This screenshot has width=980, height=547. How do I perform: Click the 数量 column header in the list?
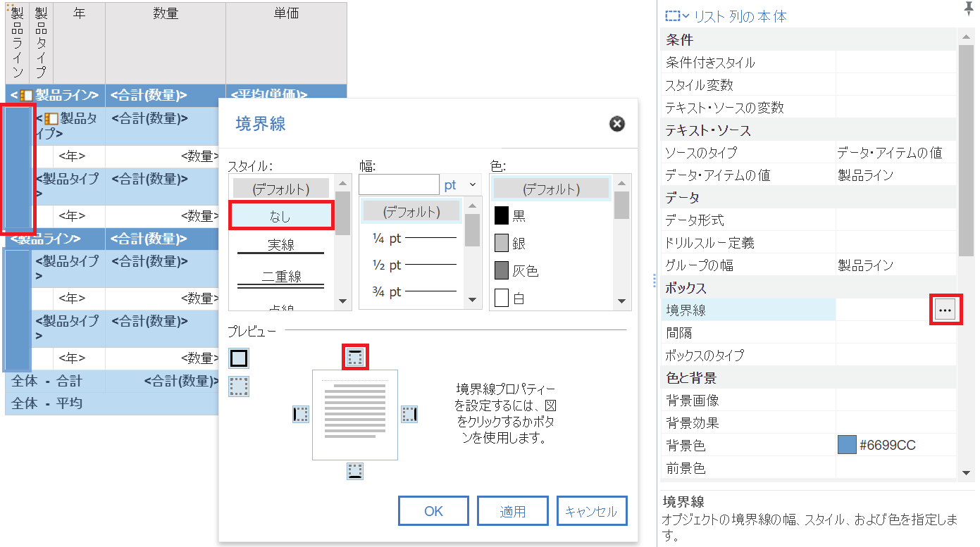[x=166, y=43]
